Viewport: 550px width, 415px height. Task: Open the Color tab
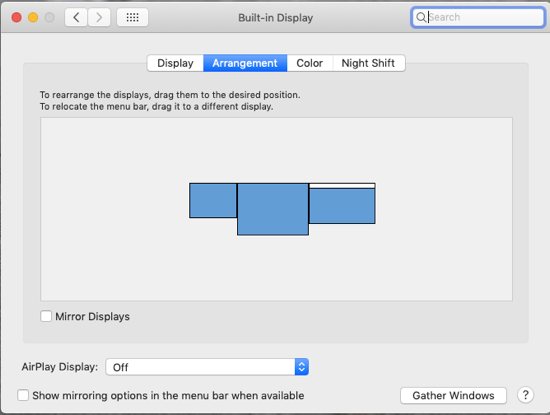tap(309, 63)
